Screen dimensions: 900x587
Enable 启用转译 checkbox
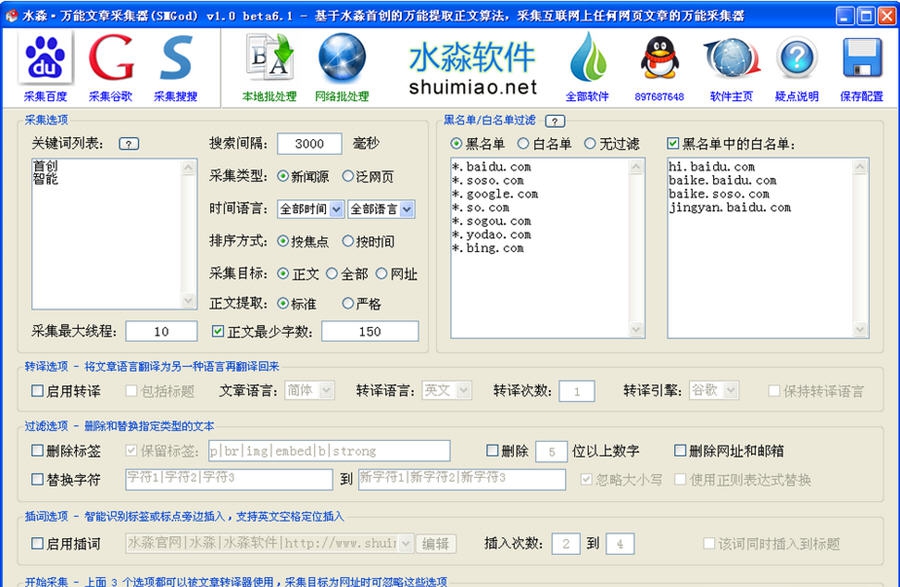click(x=37, y=391)
